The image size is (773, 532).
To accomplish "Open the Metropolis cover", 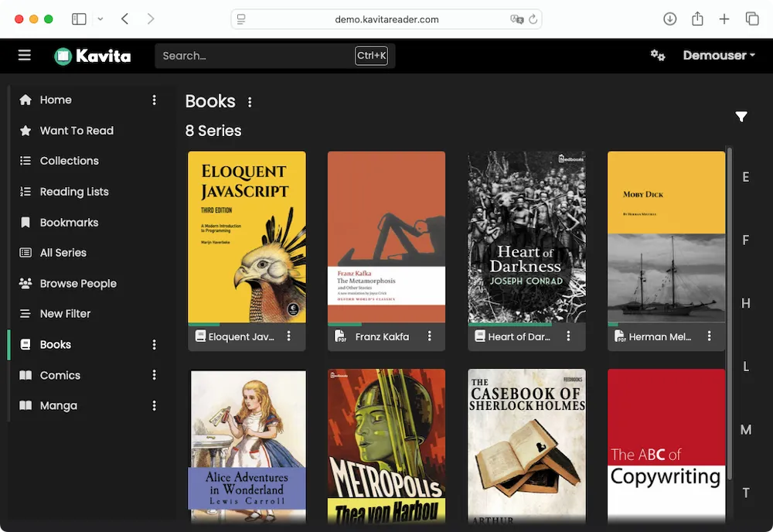I will coord(386,446).
